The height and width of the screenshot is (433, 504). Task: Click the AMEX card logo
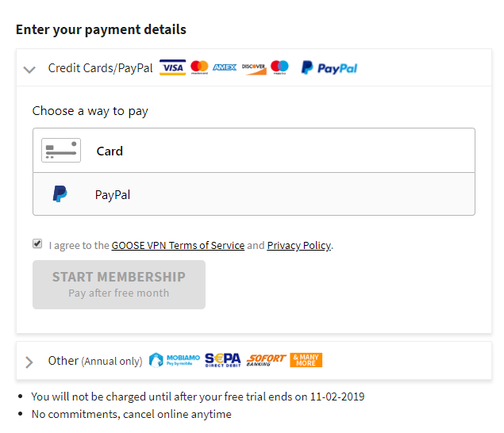(x=225, y=67)
